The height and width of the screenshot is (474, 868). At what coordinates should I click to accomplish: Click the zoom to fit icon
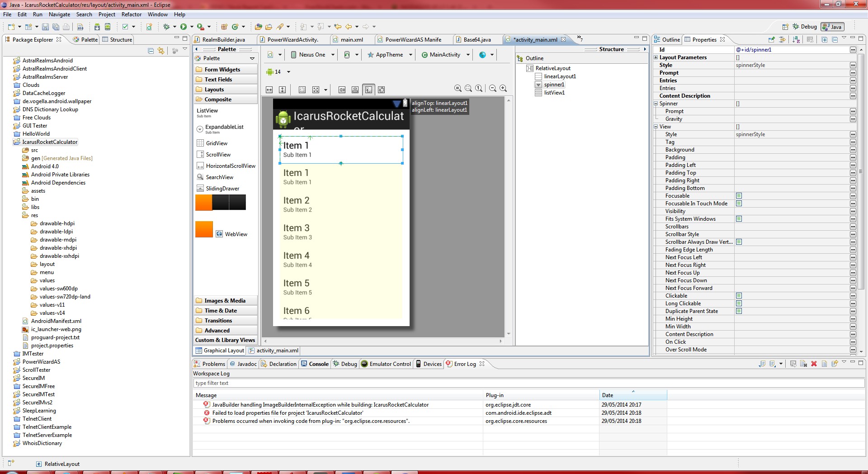tap(468, 89)
